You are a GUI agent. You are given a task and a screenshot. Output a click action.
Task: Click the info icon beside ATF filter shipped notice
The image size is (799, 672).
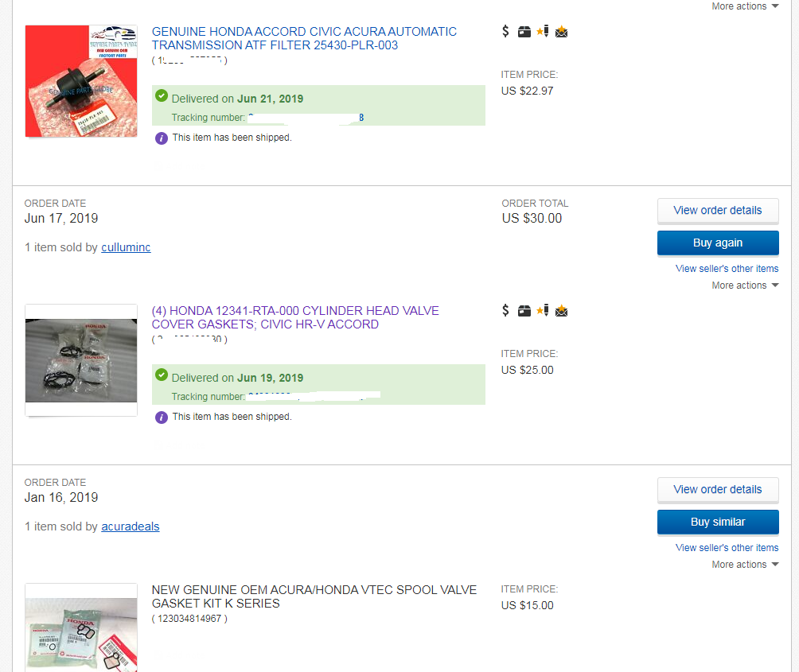(162, 138)
